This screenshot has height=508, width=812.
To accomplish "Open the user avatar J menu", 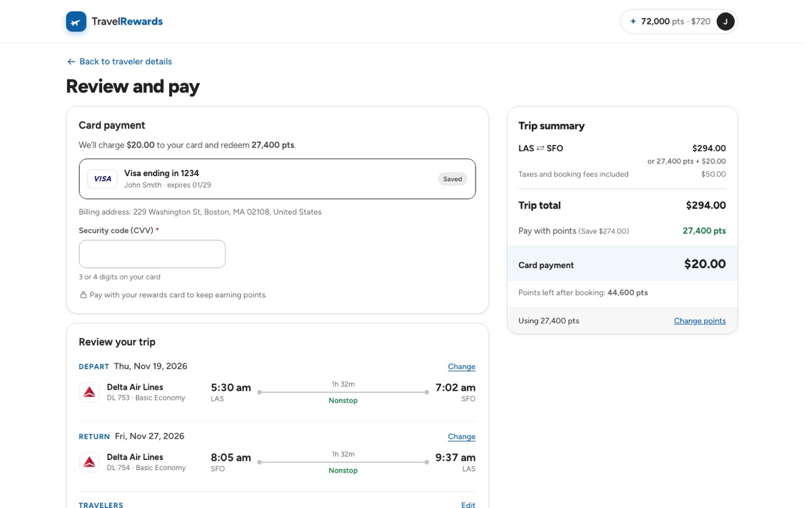I will coord(725,22).
